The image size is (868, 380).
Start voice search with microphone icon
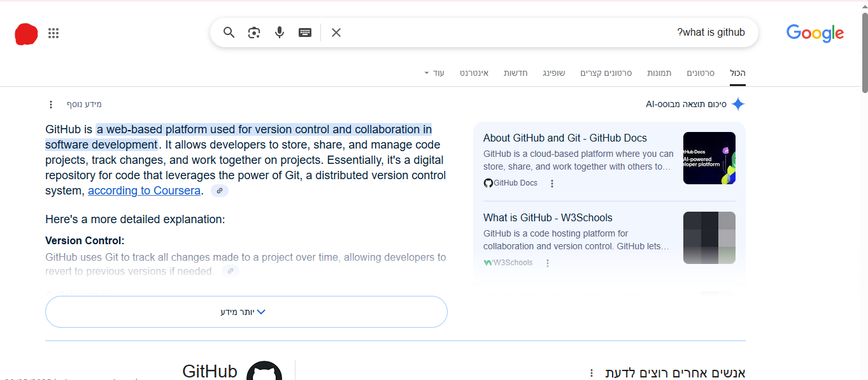tap(280, 33)
